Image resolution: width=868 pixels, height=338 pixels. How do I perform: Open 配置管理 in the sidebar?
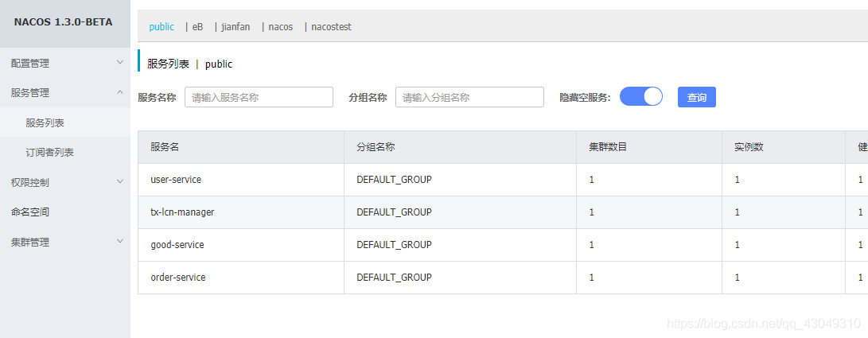point(30,64)
